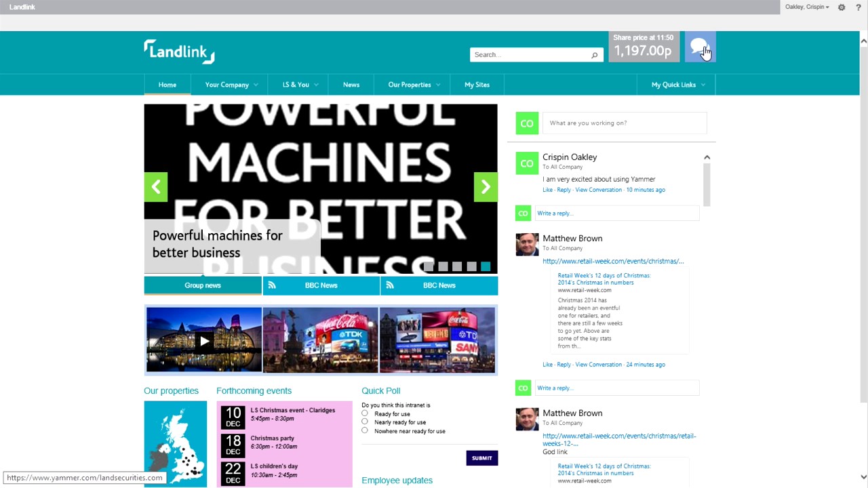
Task: Open Our properties UK map
Action: pyautogui.click(x=175, y=444)
